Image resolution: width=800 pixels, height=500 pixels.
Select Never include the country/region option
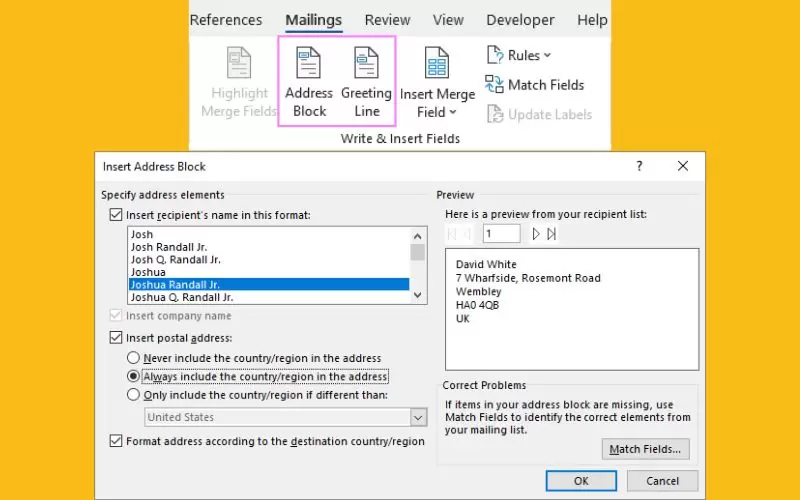pyautogui.click(x=133, y=358)
